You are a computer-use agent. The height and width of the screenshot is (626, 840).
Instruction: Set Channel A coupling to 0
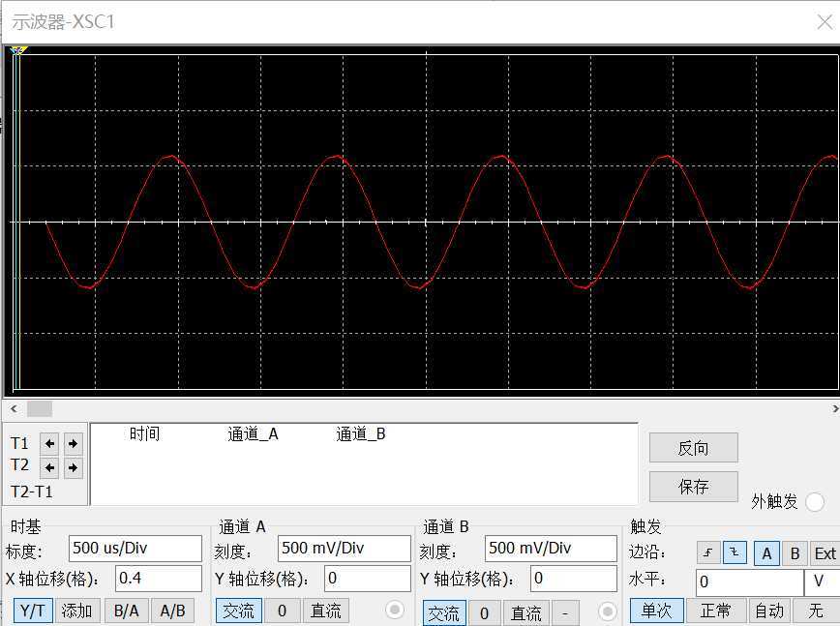(283, 611)
